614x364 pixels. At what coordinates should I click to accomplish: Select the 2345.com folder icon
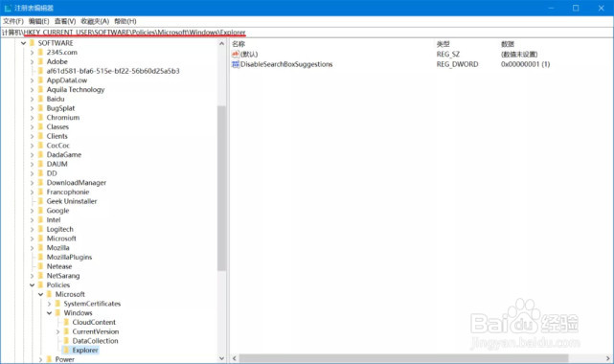point(41,52)
